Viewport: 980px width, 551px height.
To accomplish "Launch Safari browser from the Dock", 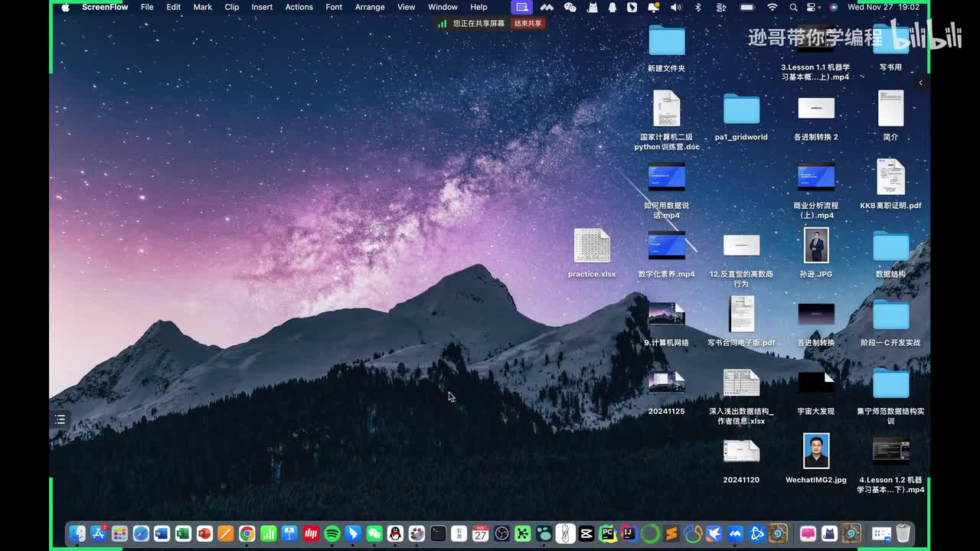I will pos(141,533).
